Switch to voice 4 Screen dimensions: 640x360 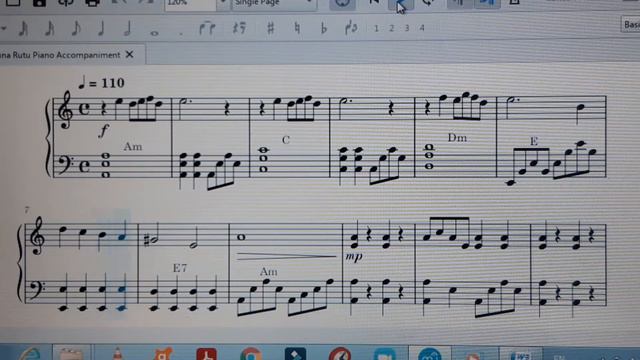click(422, 28)
